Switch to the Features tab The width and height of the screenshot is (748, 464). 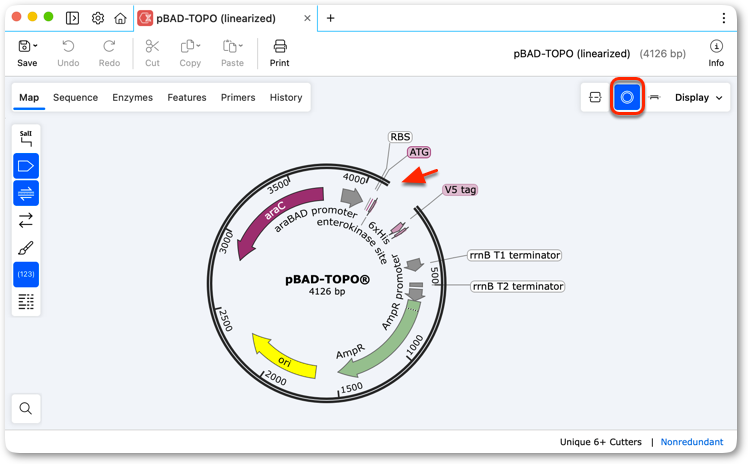187,97
